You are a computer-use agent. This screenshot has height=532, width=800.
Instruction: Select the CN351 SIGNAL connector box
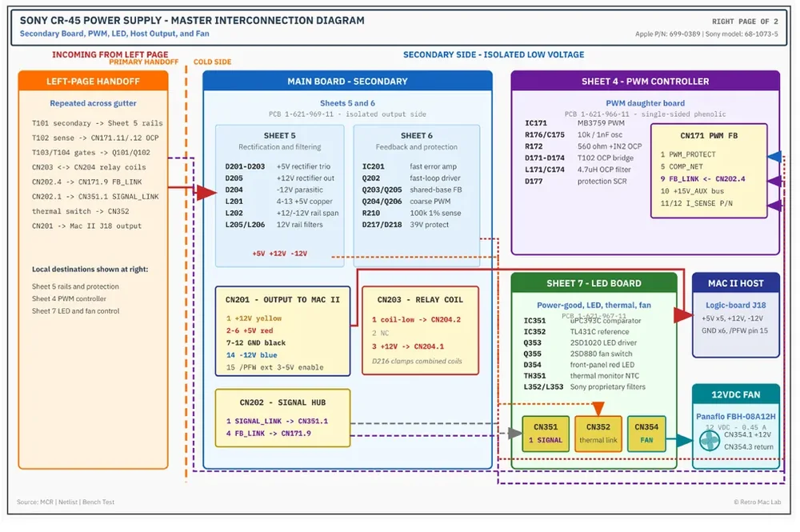(546, 434)
